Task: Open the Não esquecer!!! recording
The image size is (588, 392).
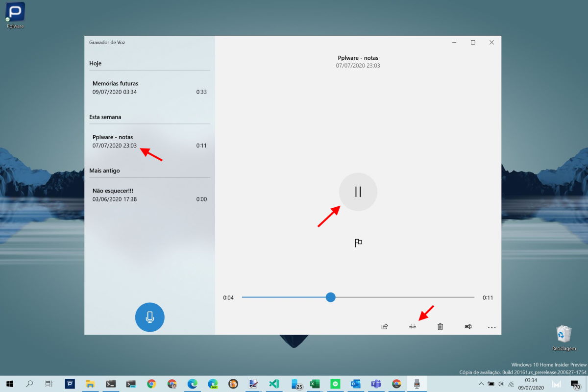Action: click(x=149, y=195)
